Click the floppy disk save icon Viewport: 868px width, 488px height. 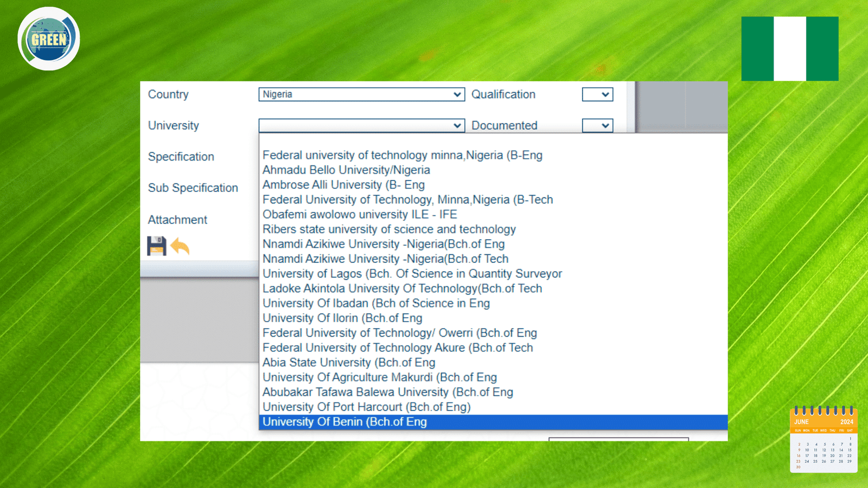tap(156, 246)
